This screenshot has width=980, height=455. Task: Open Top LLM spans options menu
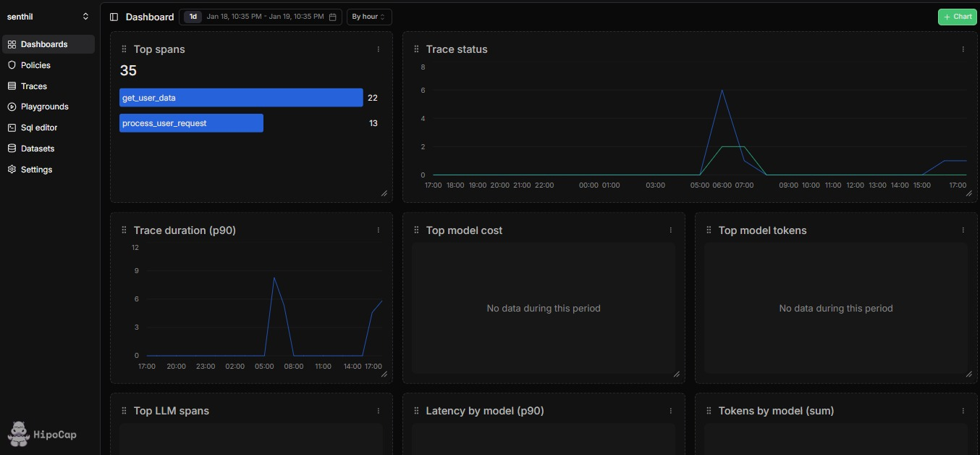coord(379,411)
